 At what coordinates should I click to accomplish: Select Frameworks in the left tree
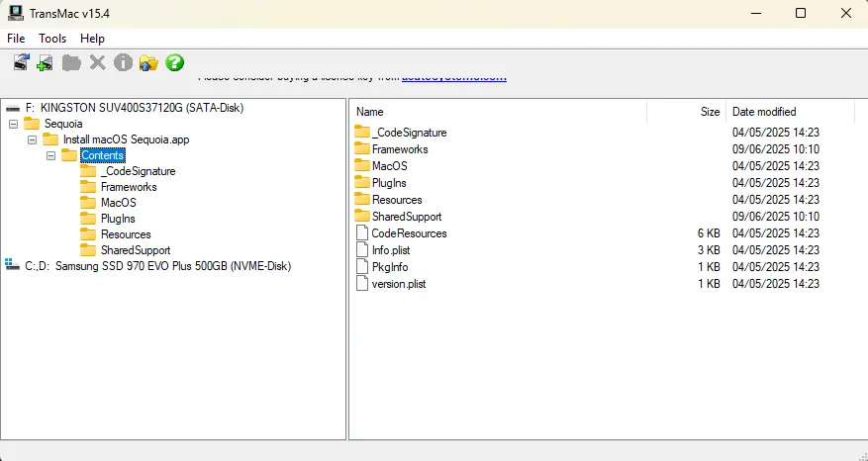coord(129,187)
